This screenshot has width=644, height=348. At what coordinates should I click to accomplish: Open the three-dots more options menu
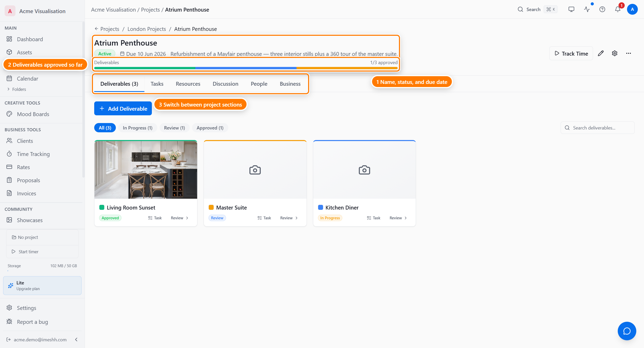click(x=629, y=53)
